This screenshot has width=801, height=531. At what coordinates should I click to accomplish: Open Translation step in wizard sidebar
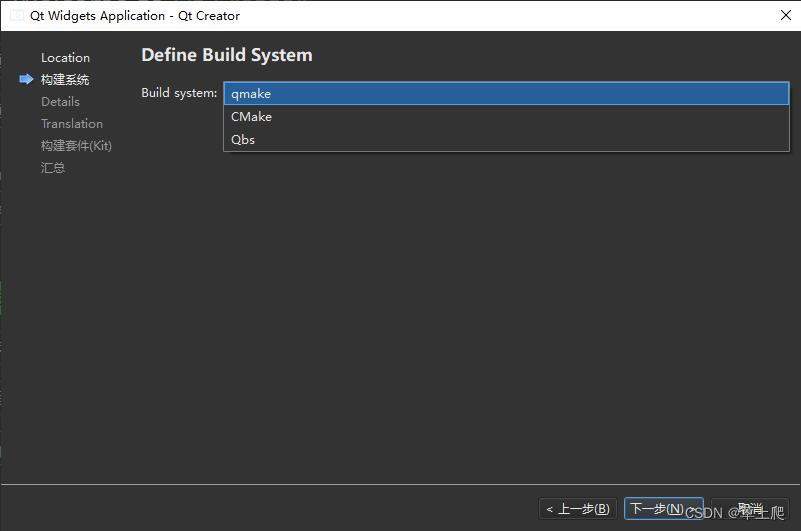coord(72,124)
